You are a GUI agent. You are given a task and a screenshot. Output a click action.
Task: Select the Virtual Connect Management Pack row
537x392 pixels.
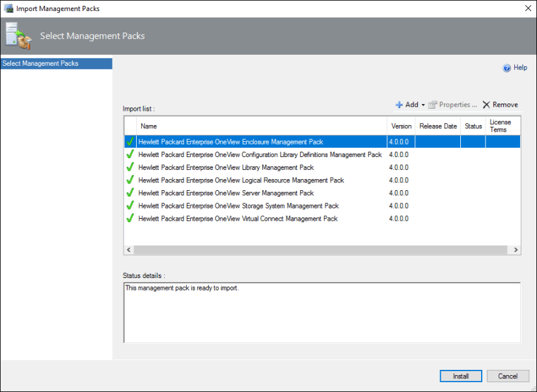(322, 218)
